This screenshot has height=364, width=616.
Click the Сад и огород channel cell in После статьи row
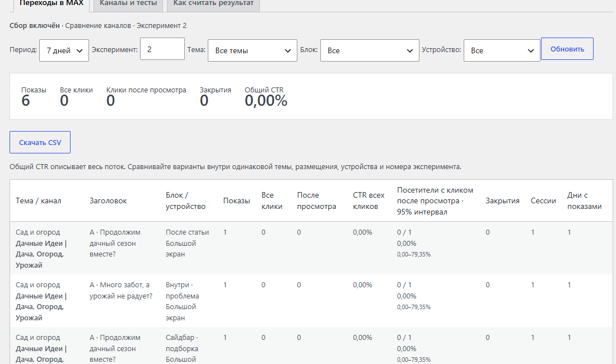(41, 249)
